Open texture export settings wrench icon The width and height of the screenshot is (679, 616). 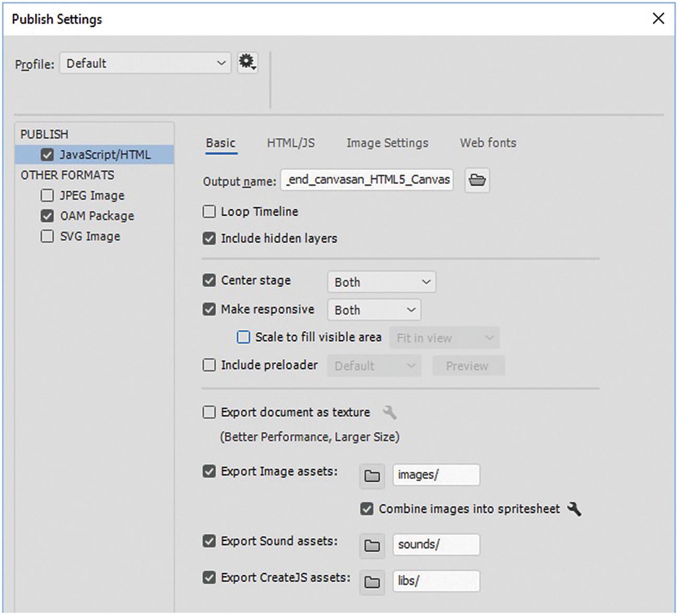pyautogui.click(x=390, y=413)
